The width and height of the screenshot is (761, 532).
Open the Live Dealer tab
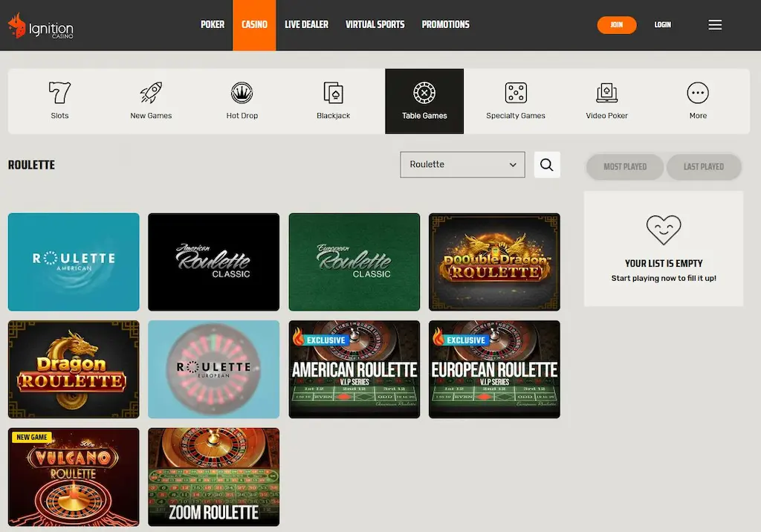(307, 25)
